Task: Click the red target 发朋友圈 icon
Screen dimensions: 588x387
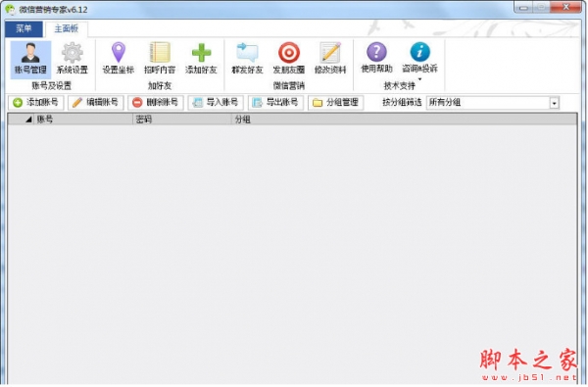Action: point(289,59)
